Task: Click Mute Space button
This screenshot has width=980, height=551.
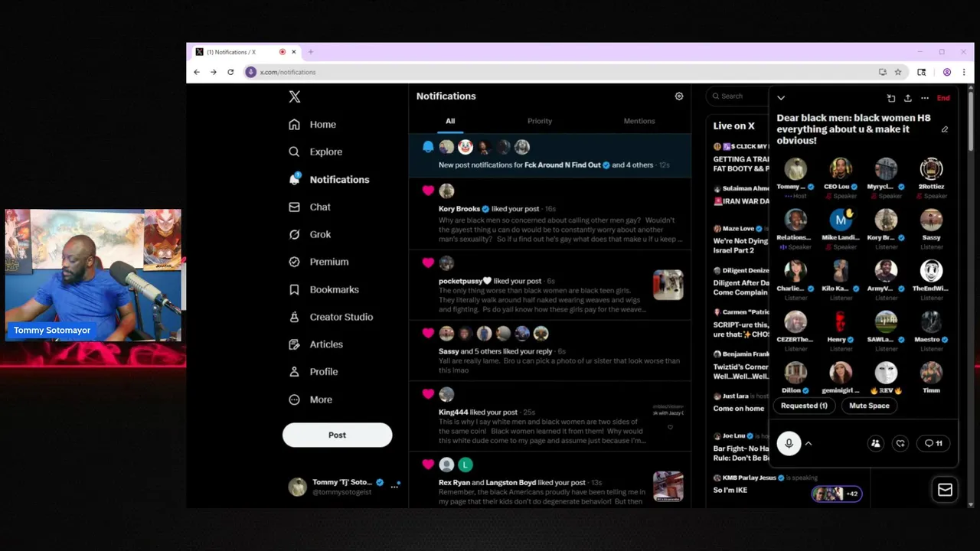Action: pyautogui.click(x=869, y=406)
